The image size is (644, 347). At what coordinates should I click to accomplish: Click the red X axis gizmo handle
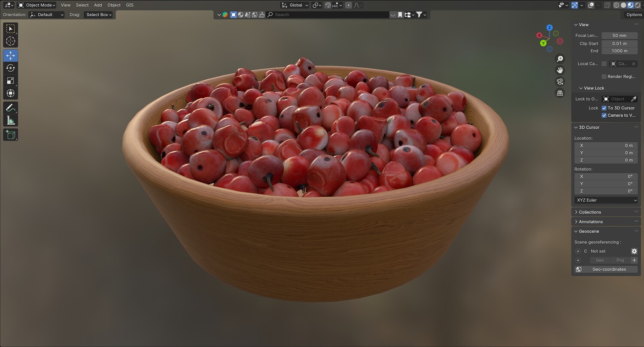540,36
